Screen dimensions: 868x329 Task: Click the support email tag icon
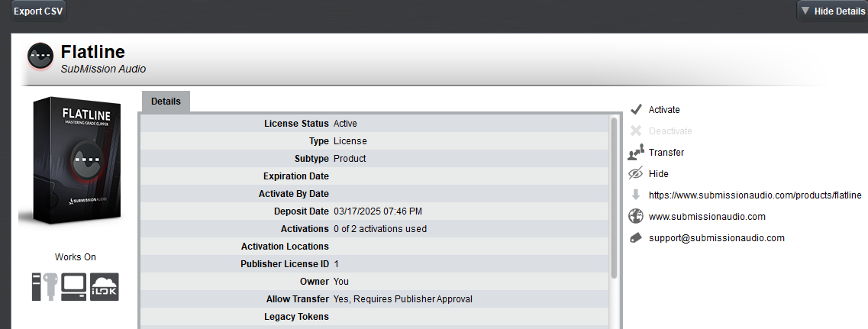point(635,238)
